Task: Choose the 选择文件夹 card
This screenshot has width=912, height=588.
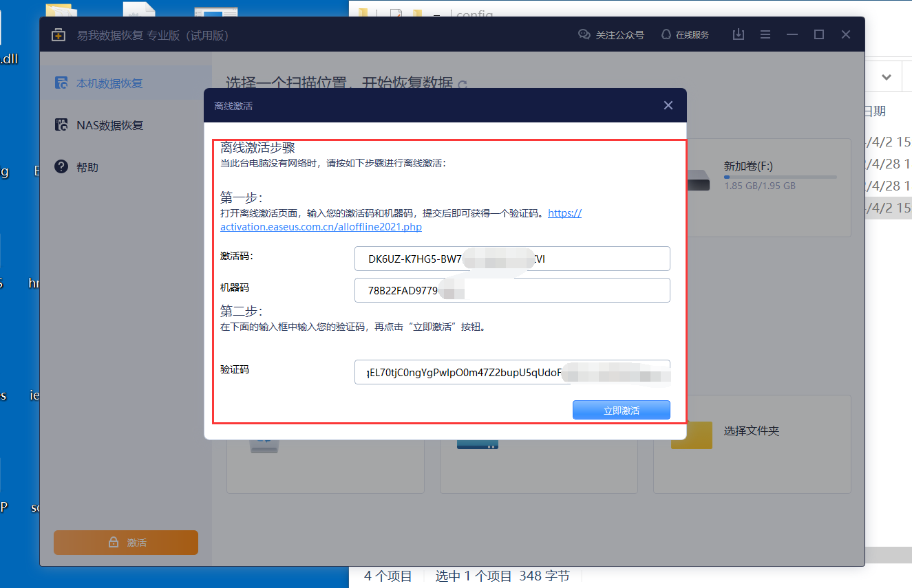Action: 752,444
